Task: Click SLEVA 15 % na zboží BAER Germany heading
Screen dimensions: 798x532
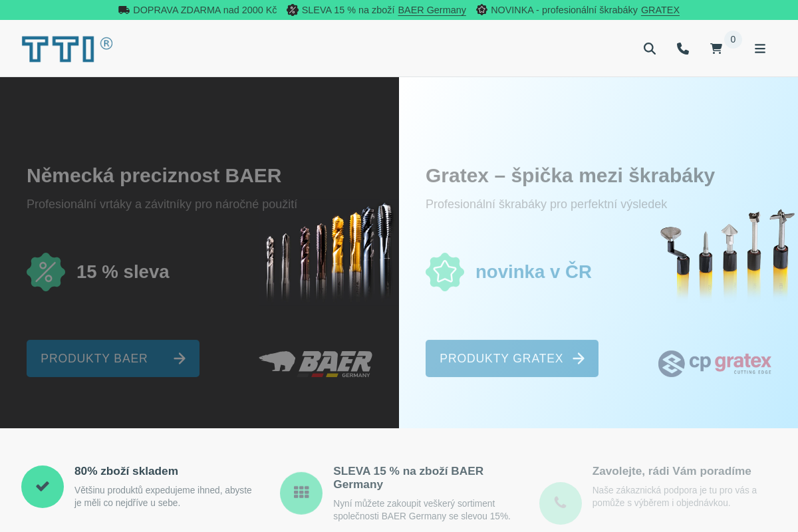Action: click(408, 477)
